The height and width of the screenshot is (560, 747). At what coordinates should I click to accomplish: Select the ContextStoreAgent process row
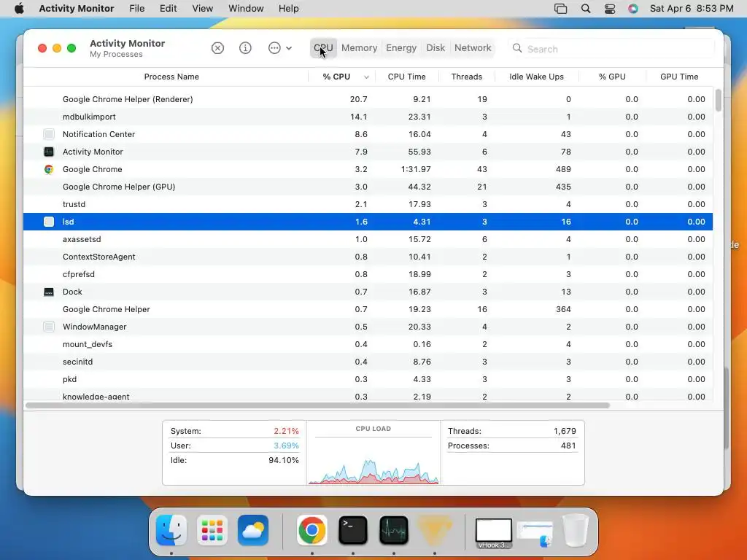pyautogui.click(x=368, y=257)
